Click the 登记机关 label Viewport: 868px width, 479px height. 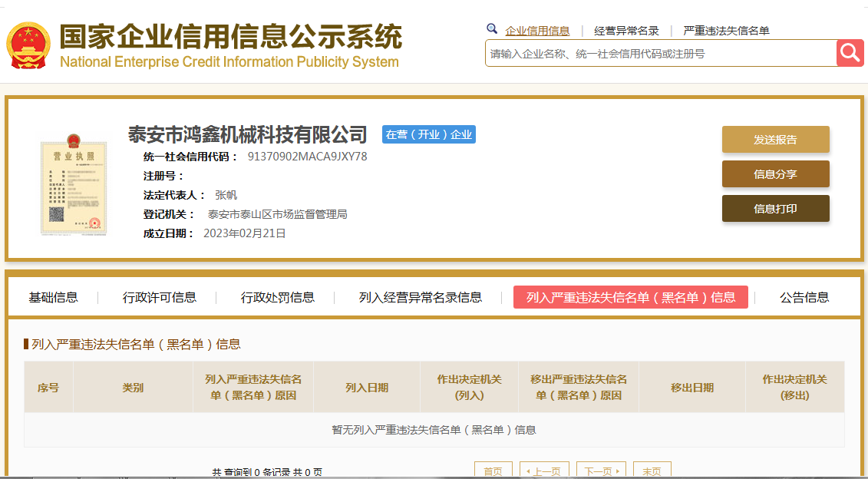pos(169,214)
